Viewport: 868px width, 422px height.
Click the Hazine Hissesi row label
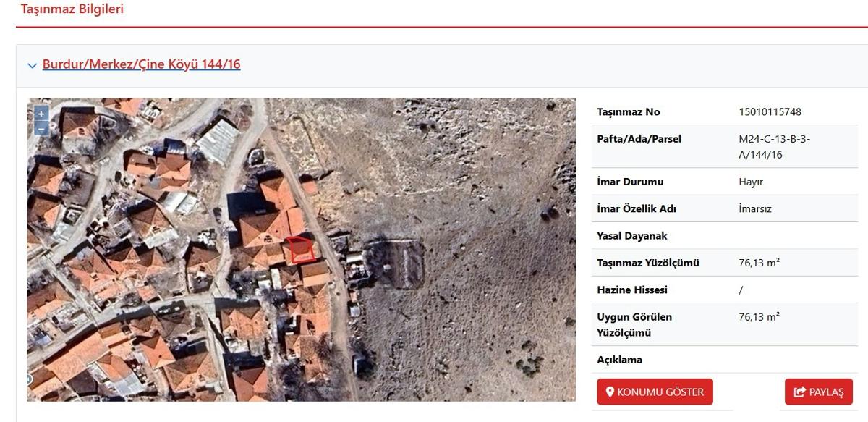[x=631, y=290]
